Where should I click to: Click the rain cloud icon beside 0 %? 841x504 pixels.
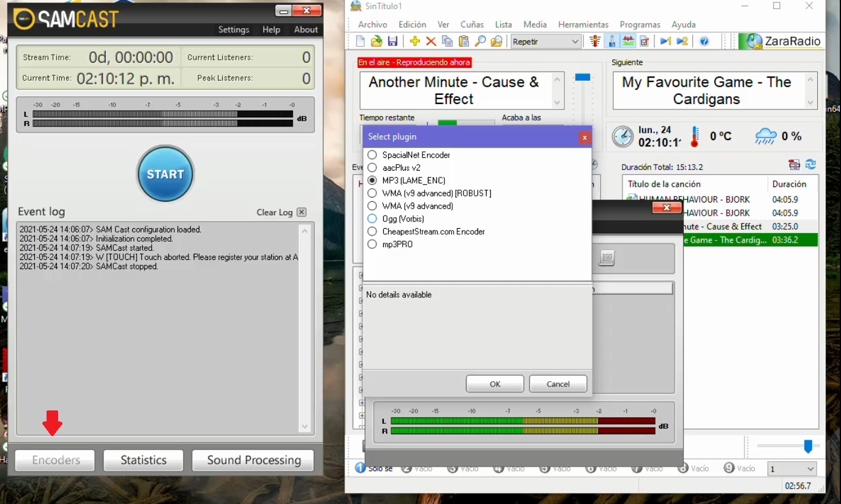pos(766,136)
